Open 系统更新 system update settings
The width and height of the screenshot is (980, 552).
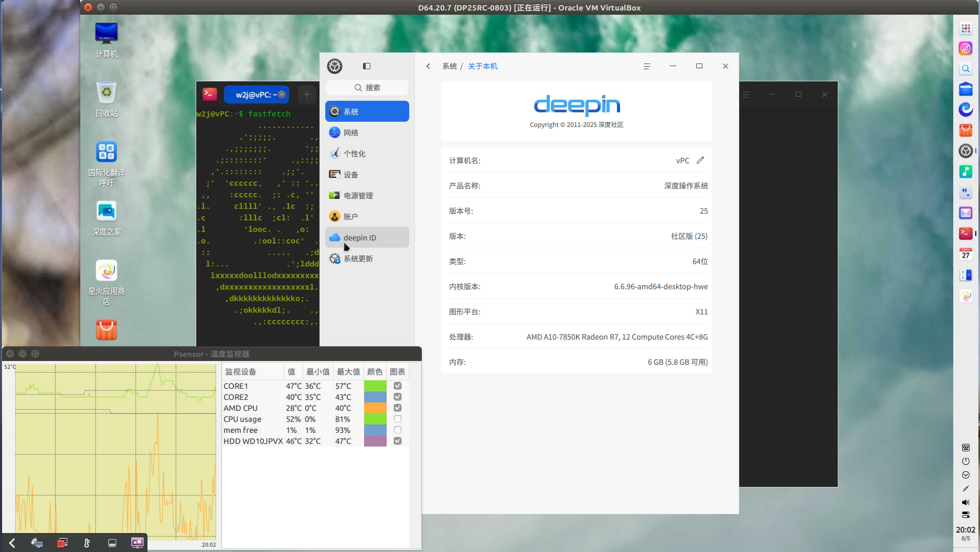pyautogui.click(x=367, y=258)
